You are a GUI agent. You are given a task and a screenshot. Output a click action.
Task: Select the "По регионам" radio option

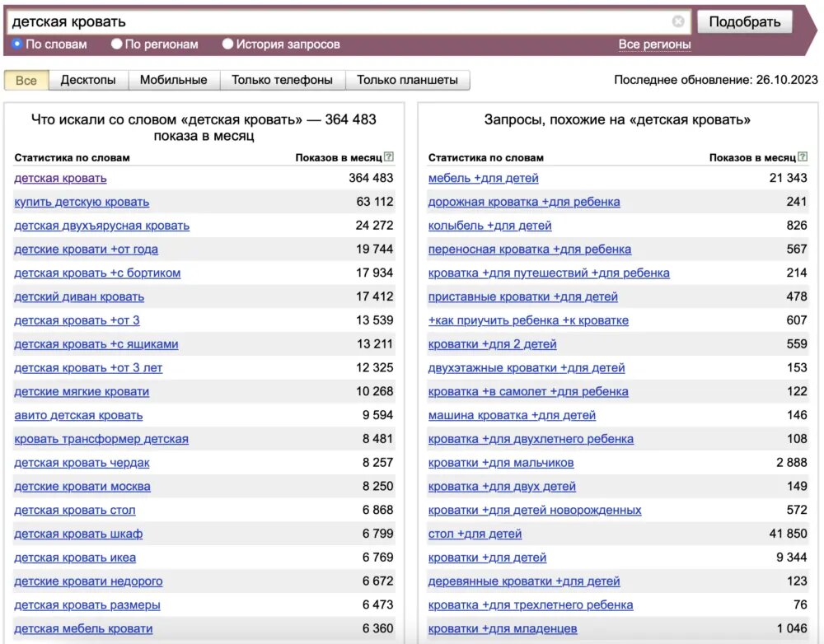click(117, 44)
